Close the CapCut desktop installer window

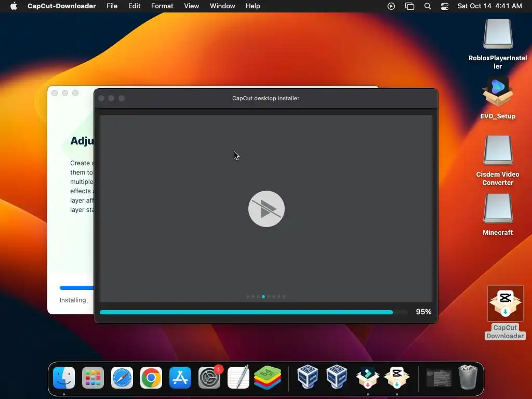click(x=101, y=98)
